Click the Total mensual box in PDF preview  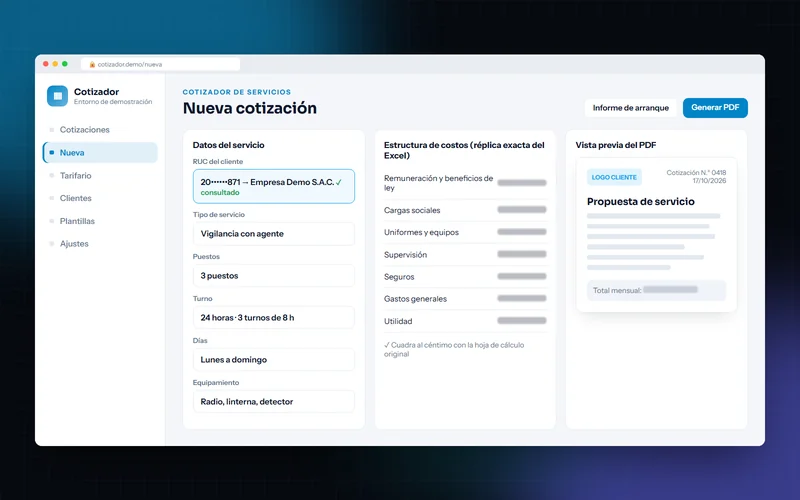[656, 290]
